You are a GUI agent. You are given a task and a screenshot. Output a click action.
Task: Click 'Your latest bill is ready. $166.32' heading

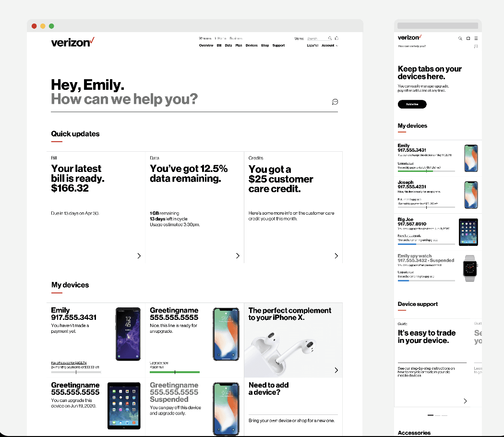[78, 178]
